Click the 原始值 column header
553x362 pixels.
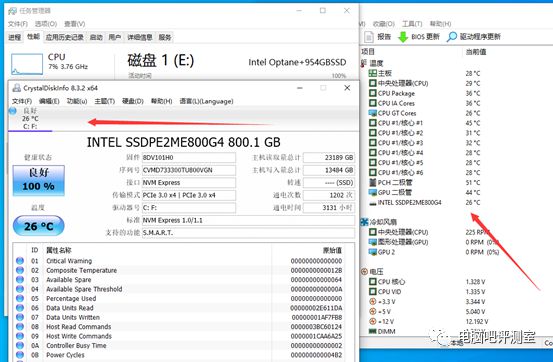(x=332, y=250)
